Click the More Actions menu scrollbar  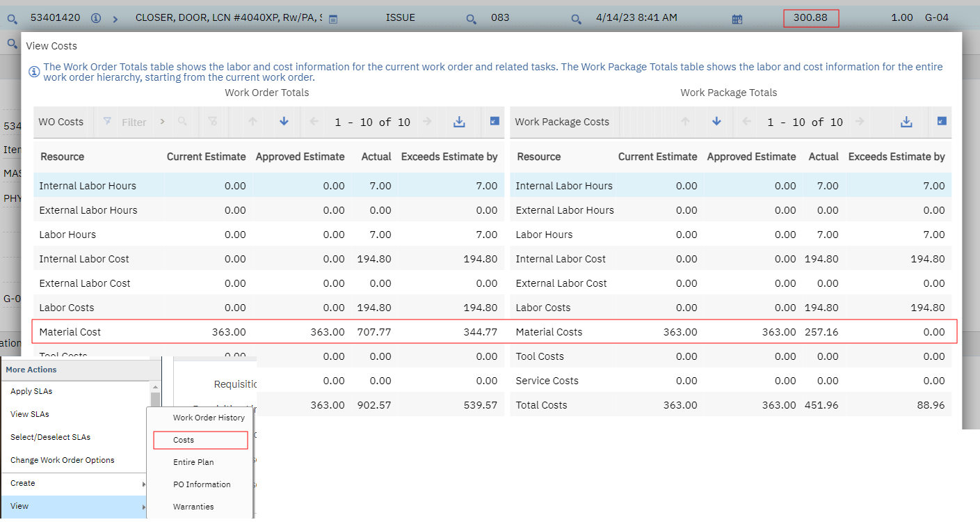tap(156, 400)
